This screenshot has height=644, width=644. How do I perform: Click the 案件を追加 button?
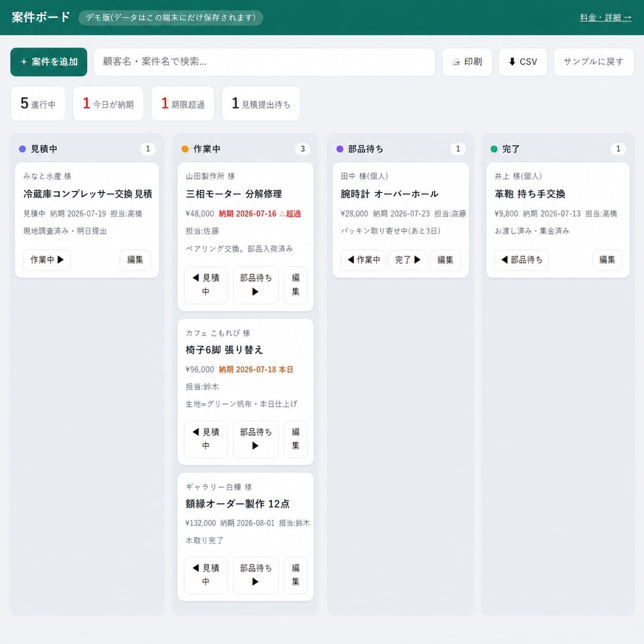pyautogui.click(x=49, y=62)
